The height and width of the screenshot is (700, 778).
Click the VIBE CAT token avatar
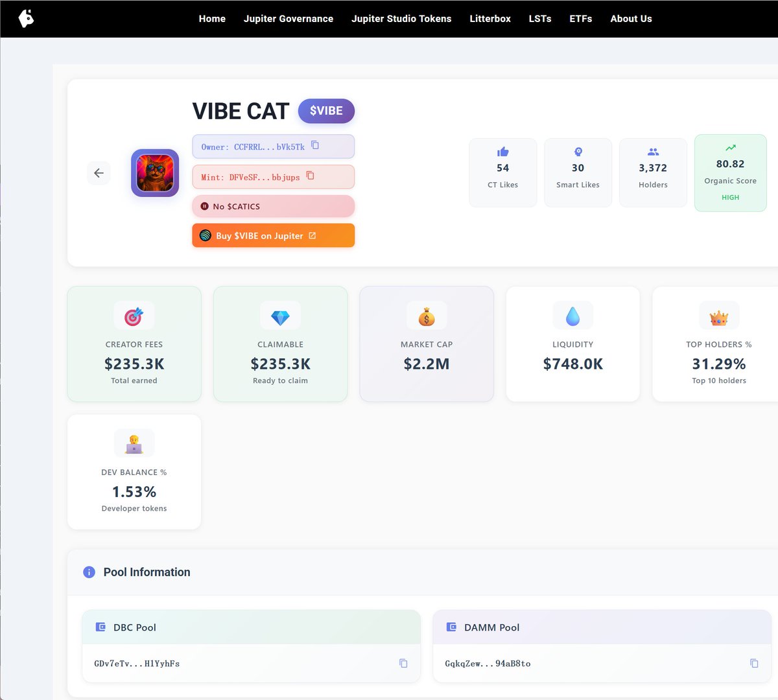click(x=155, y=173)
